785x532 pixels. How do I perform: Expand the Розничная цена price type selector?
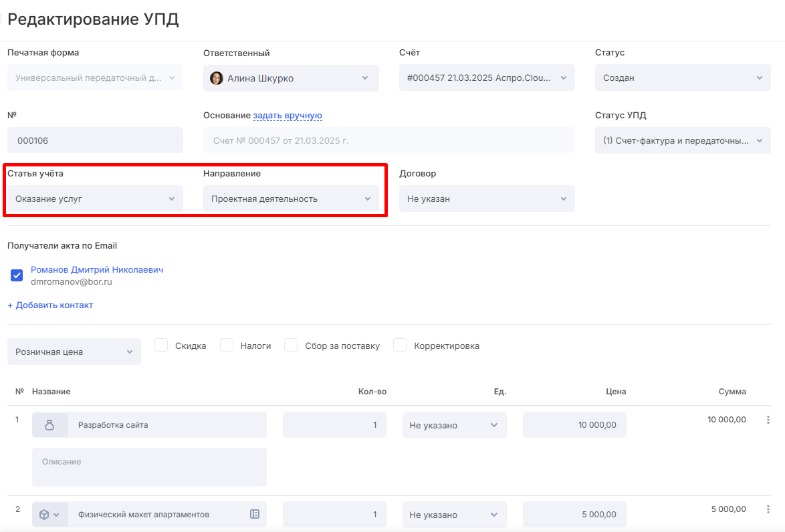coord(74,351)
